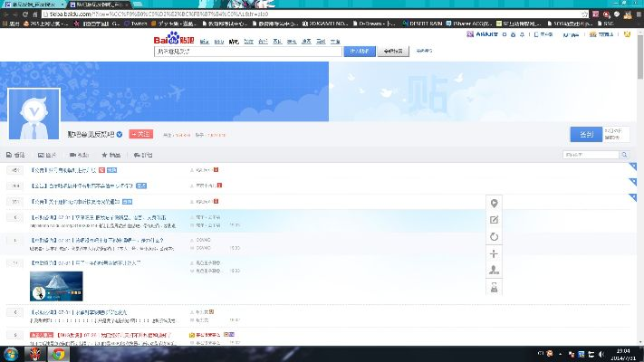Click the red follow button beside forum name
644x362 pixels.
pos(140,134)
